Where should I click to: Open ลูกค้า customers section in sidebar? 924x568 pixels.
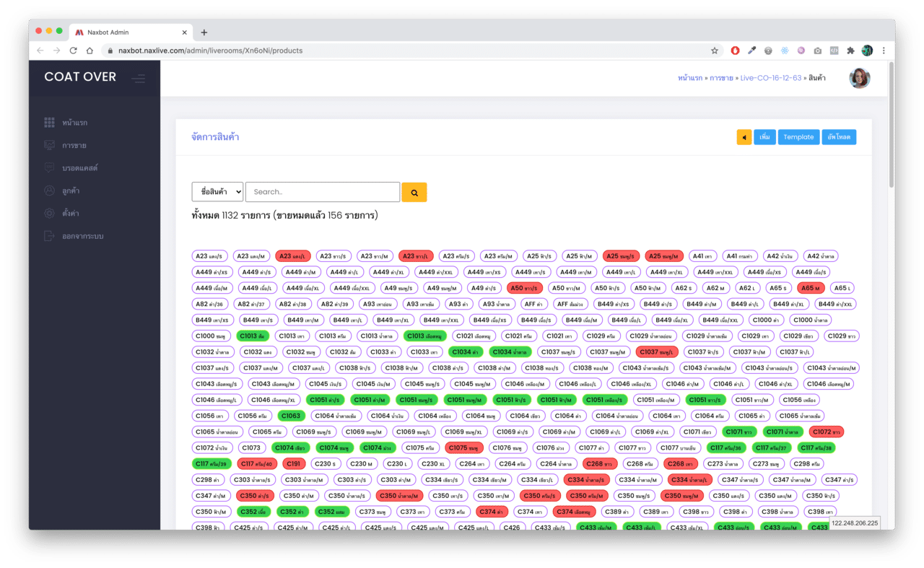[71, 191]
